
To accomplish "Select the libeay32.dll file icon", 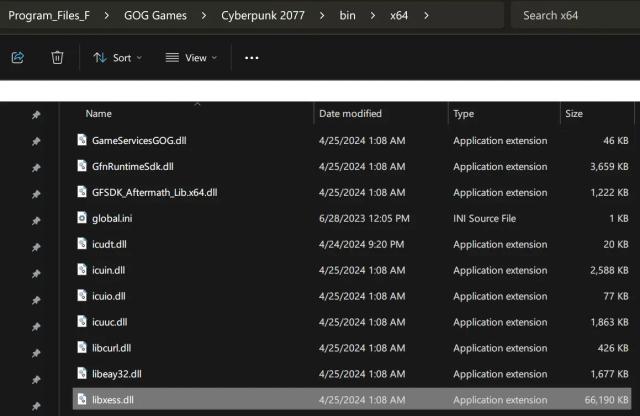I will [x=82, y=373].
